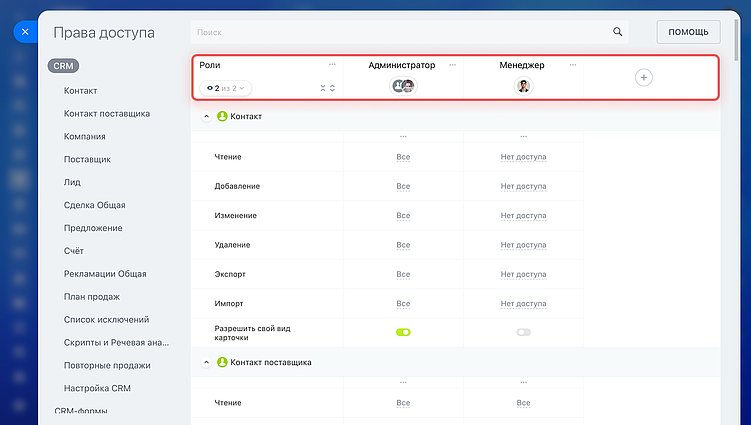
Task: Change Контакт Чтение value for Администратор
Action: pos(403,157)
